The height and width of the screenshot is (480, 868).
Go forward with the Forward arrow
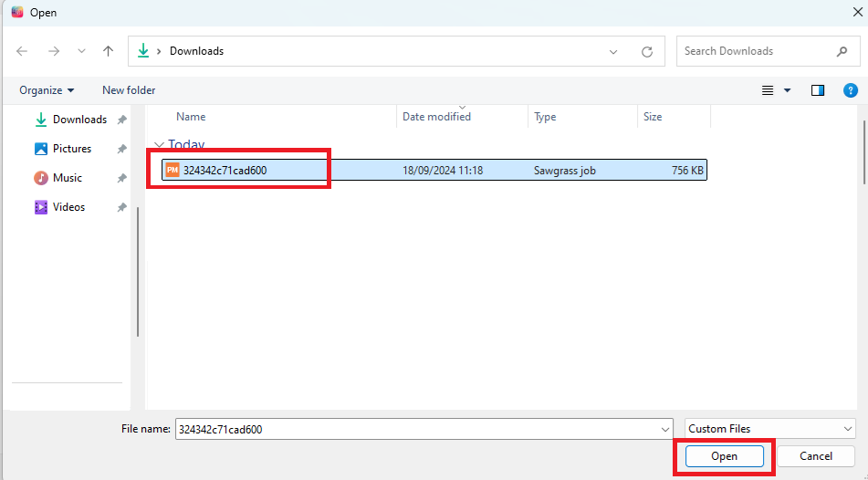pos(54,51)
